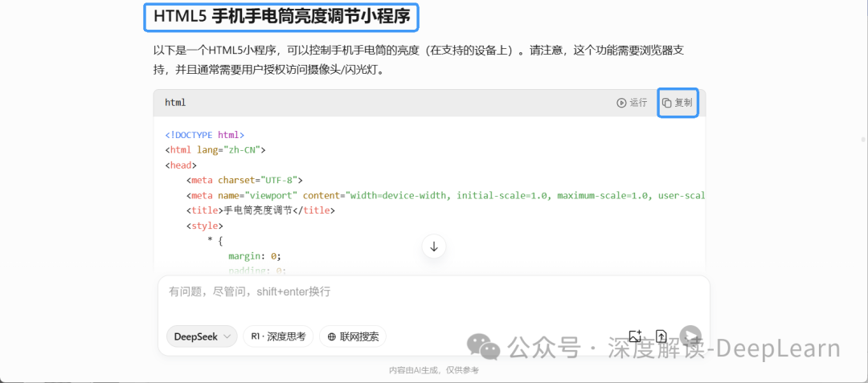868x383 pixels.
Task: Click the scroll-to-bottom down arrow button
Action: click(433, 247)
